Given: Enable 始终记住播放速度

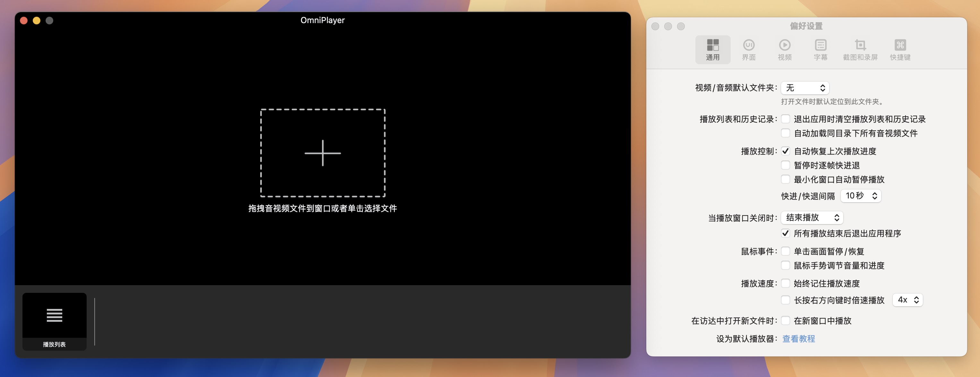Looking at the screenshot, I should [x=786, y=283].
